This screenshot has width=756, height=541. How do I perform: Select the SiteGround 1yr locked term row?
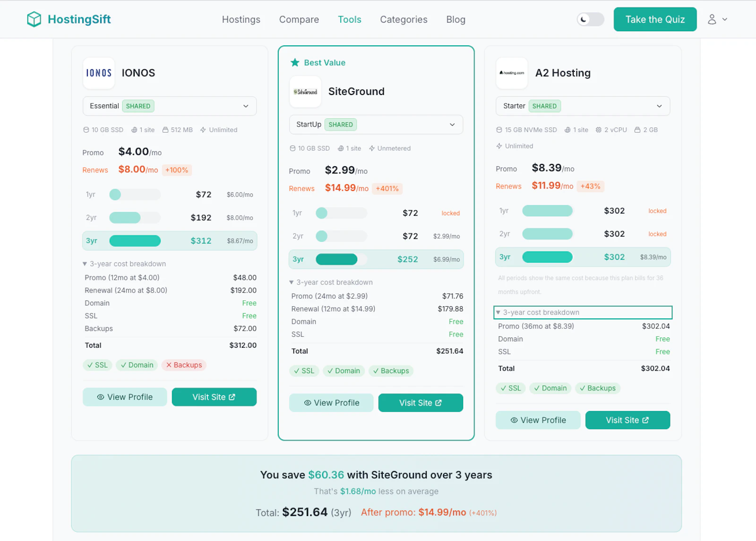(376, 213)
